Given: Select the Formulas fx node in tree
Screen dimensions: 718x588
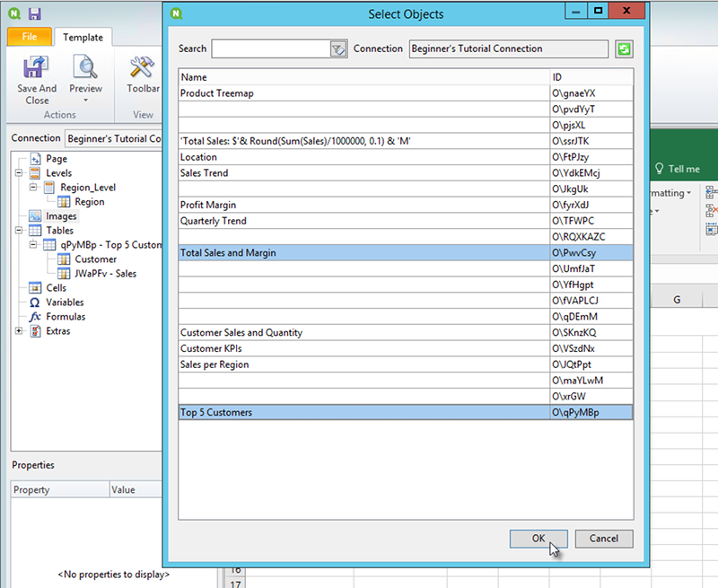Looking at the screenshot, I should click(x=34, y=317).
